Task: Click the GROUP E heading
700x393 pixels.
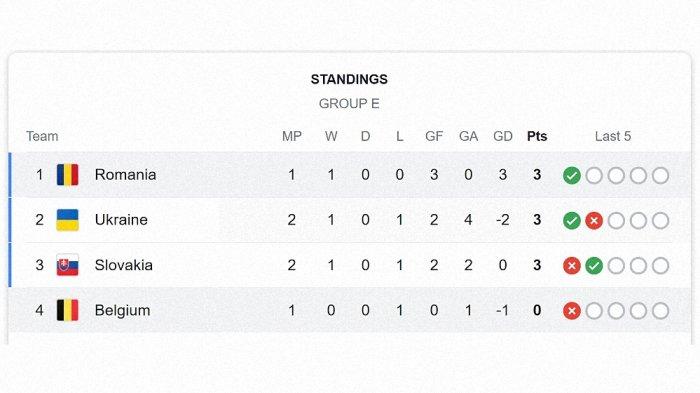Action: [349, 104]
